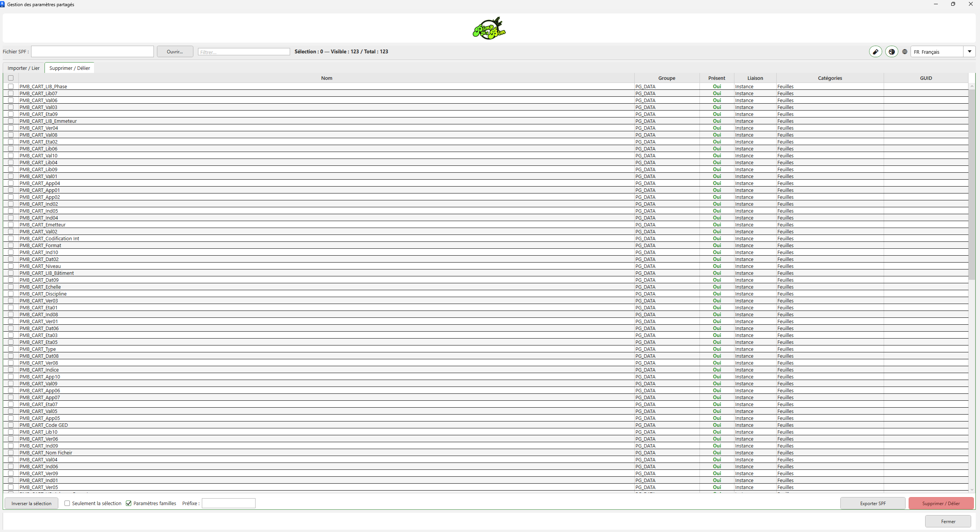Click the Fermer button
Image resolution: width=980 pixels, height=532 pixels.
[948, 521]
